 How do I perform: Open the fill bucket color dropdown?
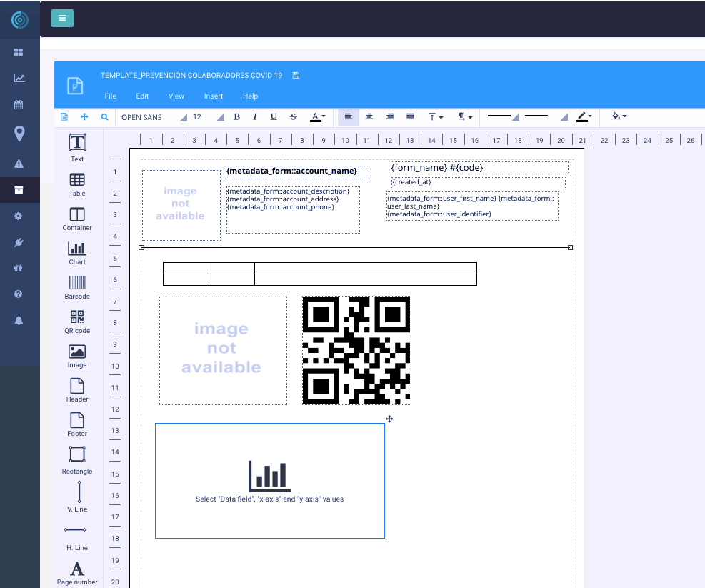click(619, 116)
